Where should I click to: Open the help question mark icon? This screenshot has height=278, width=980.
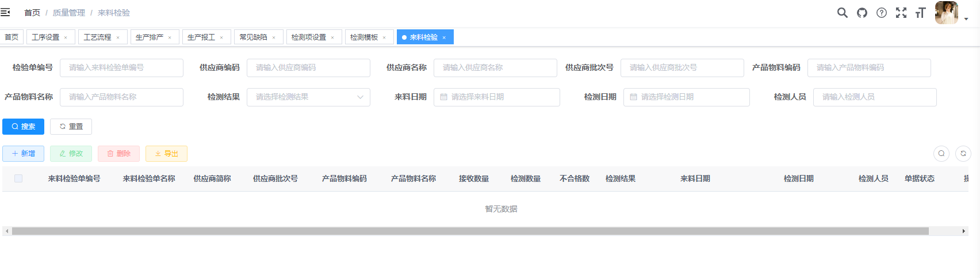881,13
